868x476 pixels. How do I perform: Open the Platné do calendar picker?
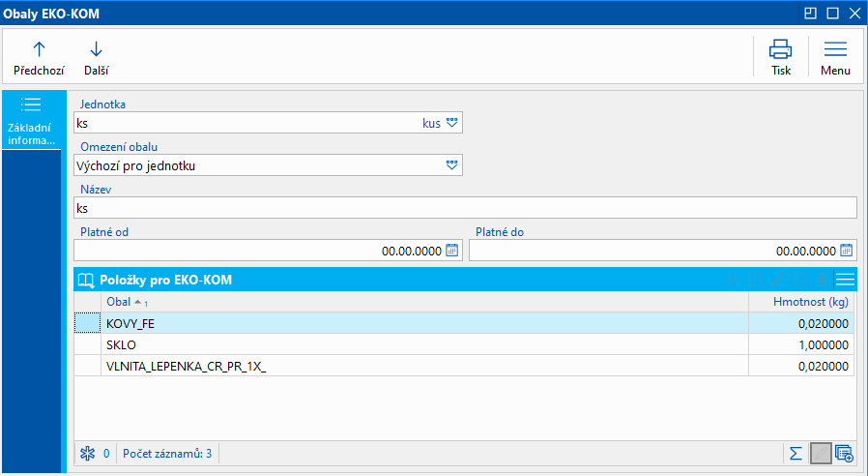pyautogui.click(x=846, y=251)
